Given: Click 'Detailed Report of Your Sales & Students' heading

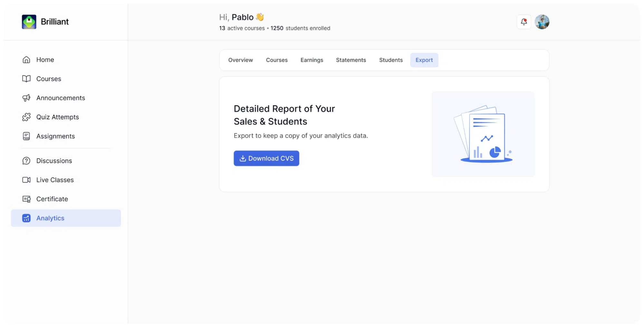Looking at the screenshot, I should [x=284, y=115].
